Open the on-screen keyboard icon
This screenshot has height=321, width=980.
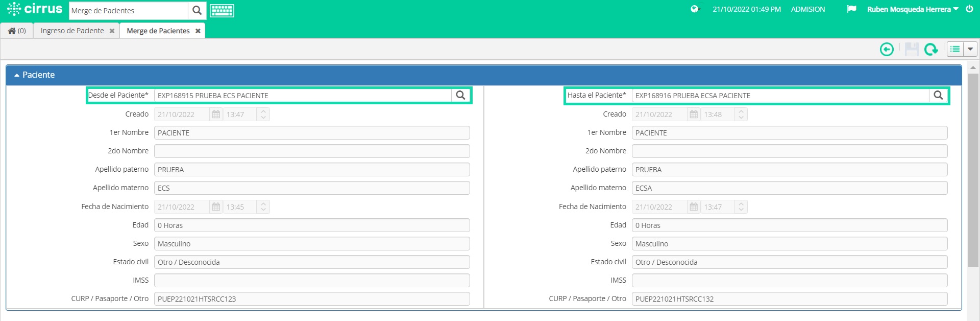(x=222, y=11)
